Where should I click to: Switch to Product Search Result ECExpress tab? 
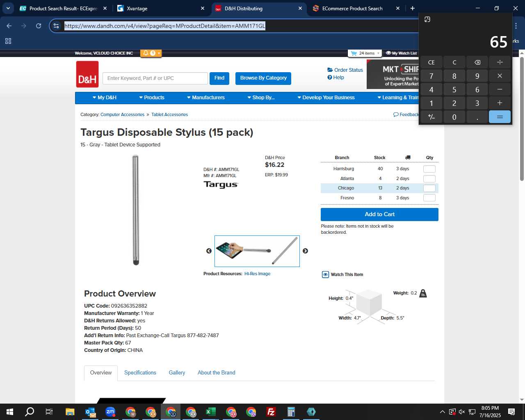click(x=64, y=8)
